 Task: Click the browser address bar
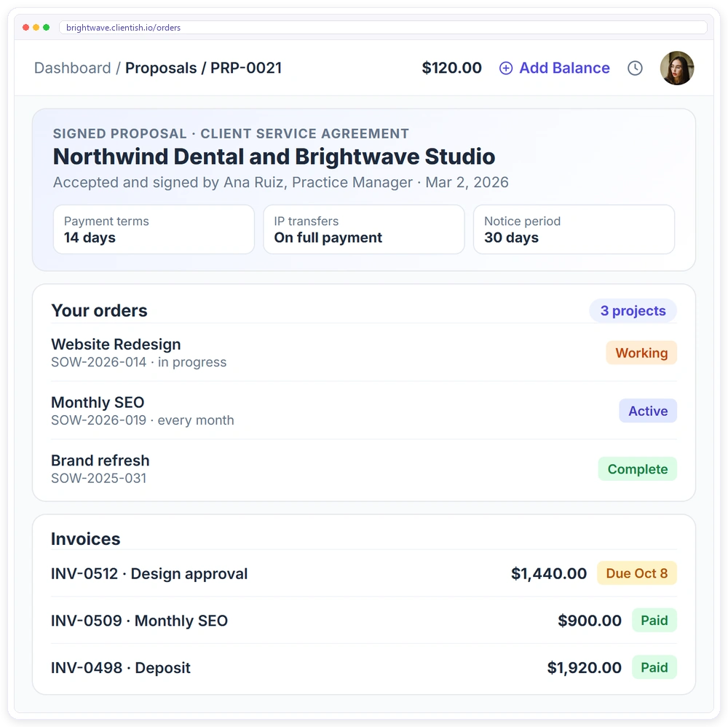point(383,28)
